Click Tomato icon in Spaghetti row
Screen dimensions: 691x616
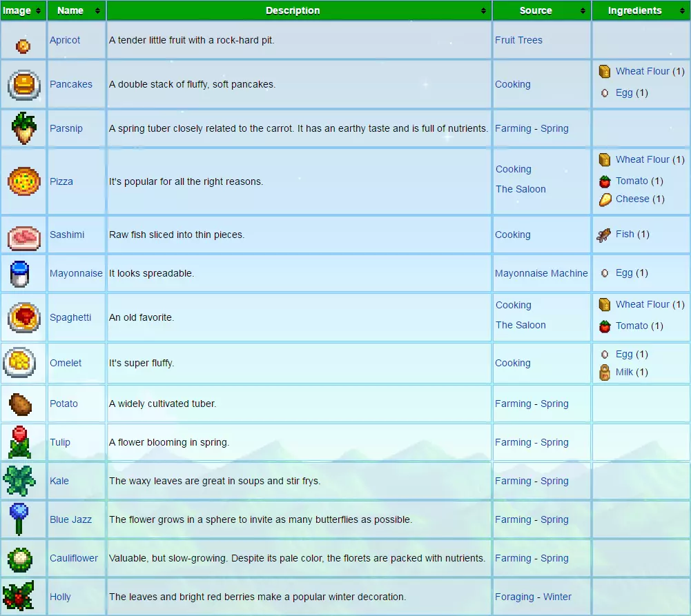click(605, 326)
